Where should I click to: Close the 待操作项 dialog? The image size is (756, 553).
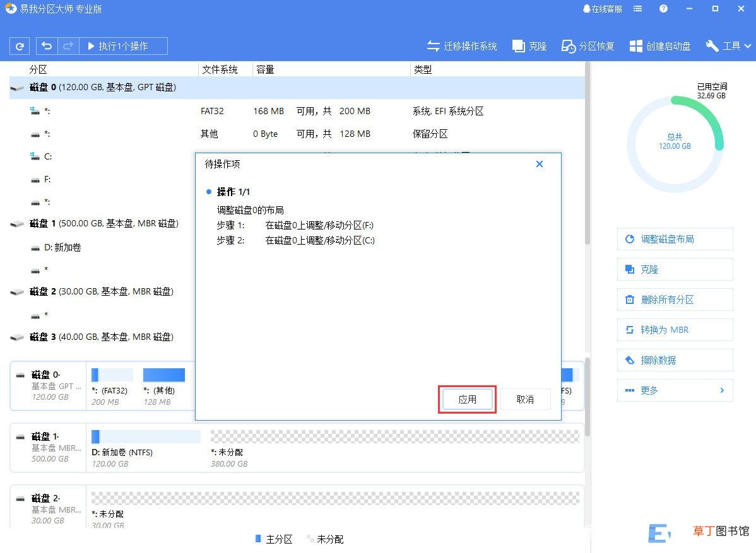click(x=540, y=165)
